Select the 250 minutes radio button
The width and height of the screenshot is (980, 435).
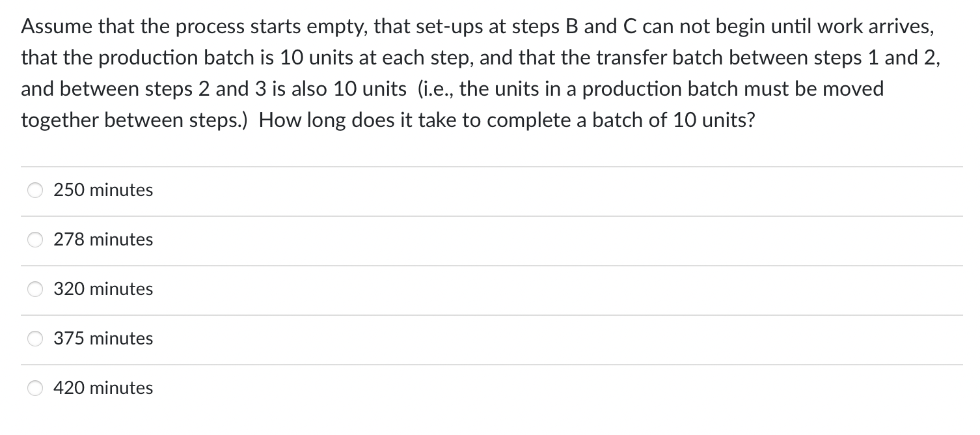tap(34, 190)
